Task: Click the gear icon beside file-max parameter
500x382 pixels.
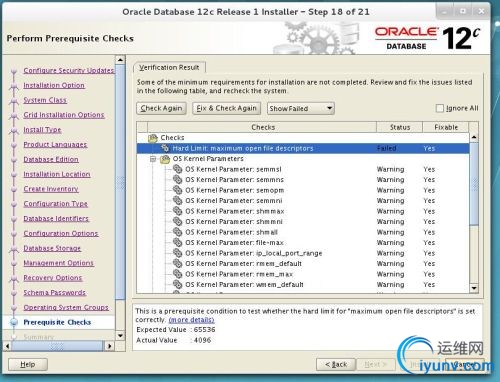Action: click(177, 242)
